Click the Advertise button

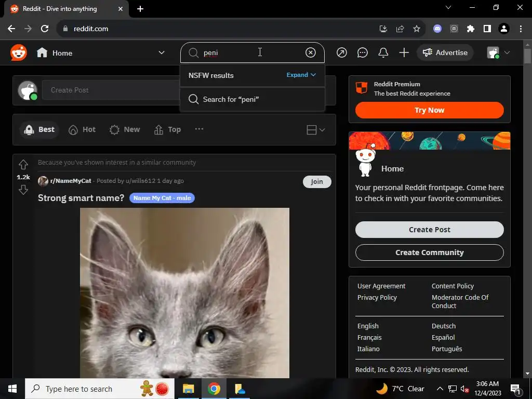coord(445,52)
